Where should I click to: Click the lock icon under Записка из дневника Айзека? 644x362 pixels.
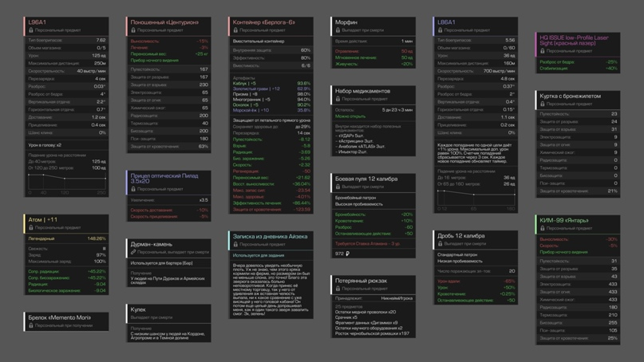(x=235, y=244)
